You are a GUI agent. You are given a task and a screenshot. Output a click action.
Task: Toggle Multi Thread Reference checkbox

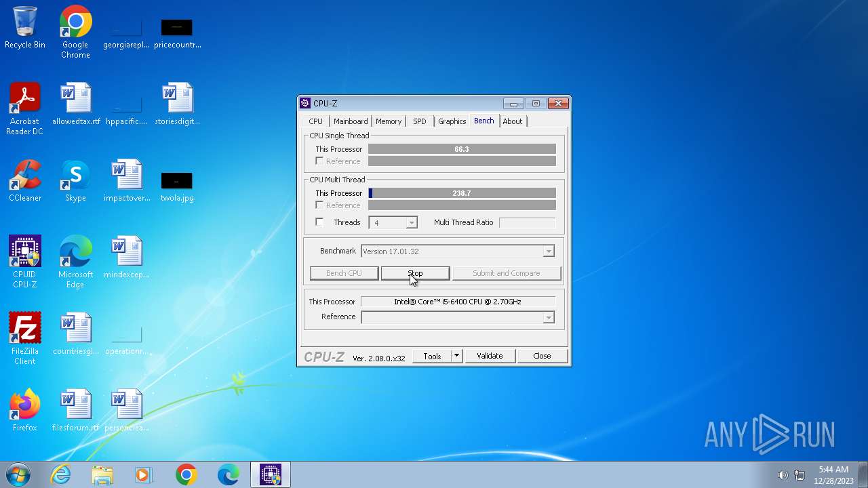tap(319, 205)
